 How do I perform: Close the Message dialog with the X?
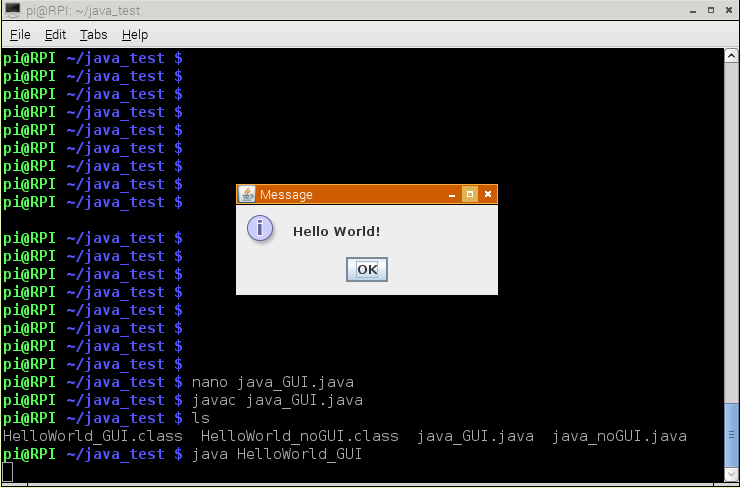(x=487, y=194)
